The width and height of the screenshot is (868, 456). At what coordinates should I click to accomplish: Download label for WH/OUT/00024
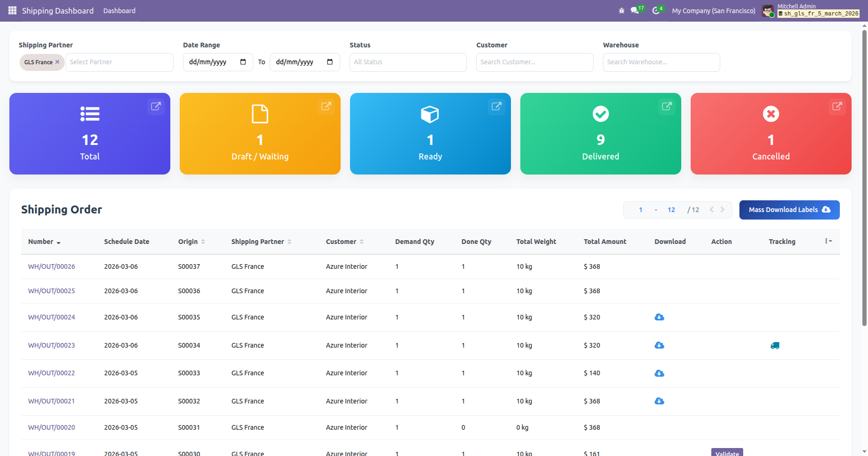[x=659, y=317]
